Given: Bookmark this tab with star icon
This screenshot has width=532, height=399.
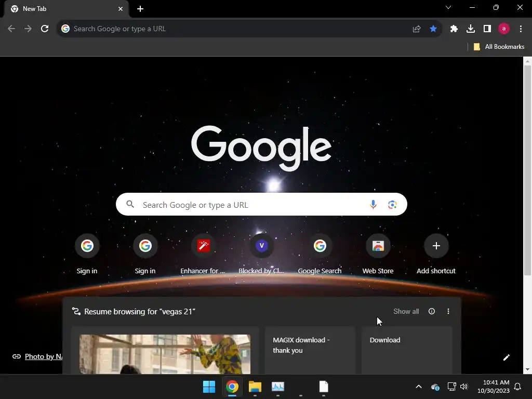Looking at the screenshot, I should coord(433,29).
